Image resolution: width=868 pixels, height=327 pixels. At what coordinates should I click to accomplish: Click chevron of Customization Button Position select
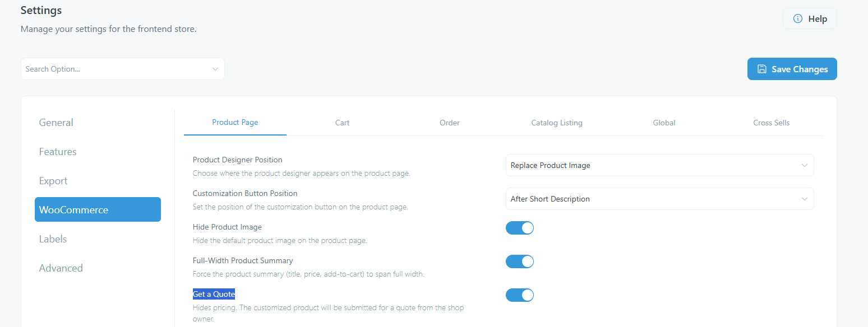point(805,199)
